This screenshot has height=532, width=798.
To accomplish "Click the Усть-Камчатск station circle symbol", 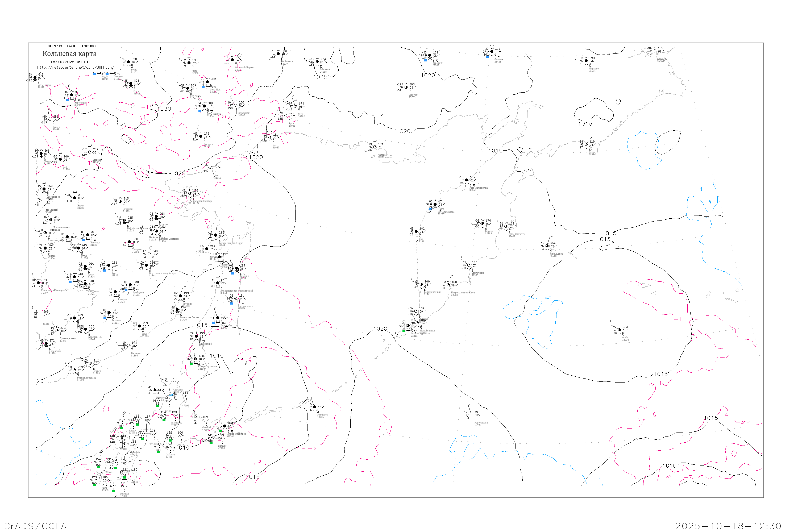I will click(x=506, y=226).
